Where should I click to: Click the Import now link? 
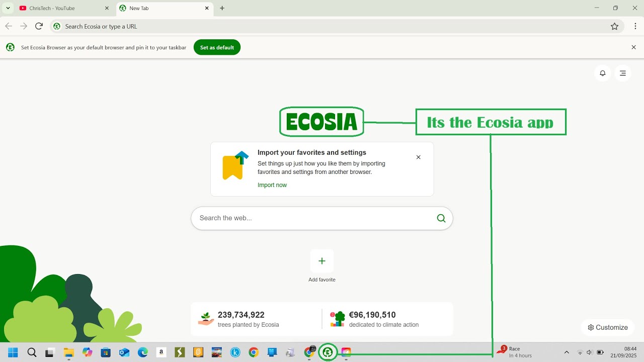(x=272, y=185)
